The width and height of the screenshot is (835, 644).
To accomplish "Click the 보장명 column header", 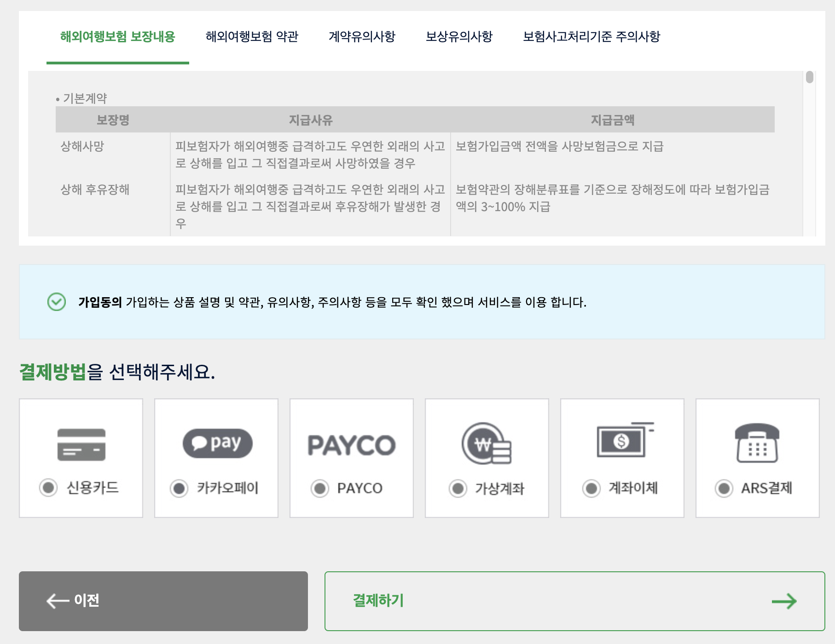I will coord(113,120).
